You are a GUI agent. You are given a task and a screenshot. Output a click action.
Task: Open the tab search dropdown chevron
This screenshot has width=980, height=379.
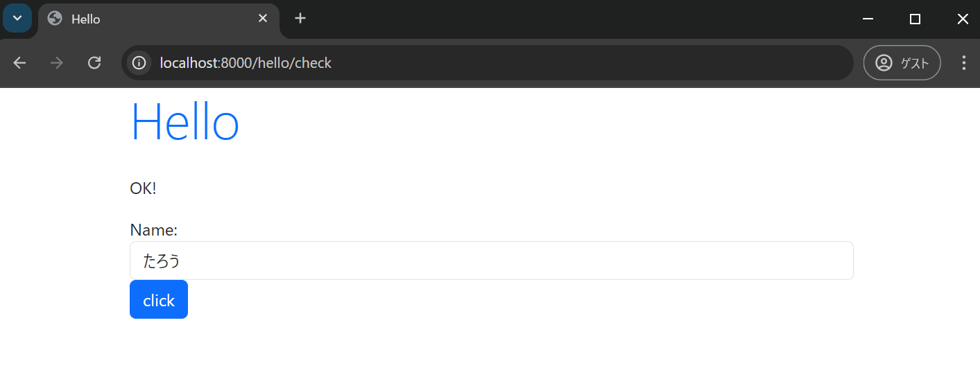click(17, 18)
